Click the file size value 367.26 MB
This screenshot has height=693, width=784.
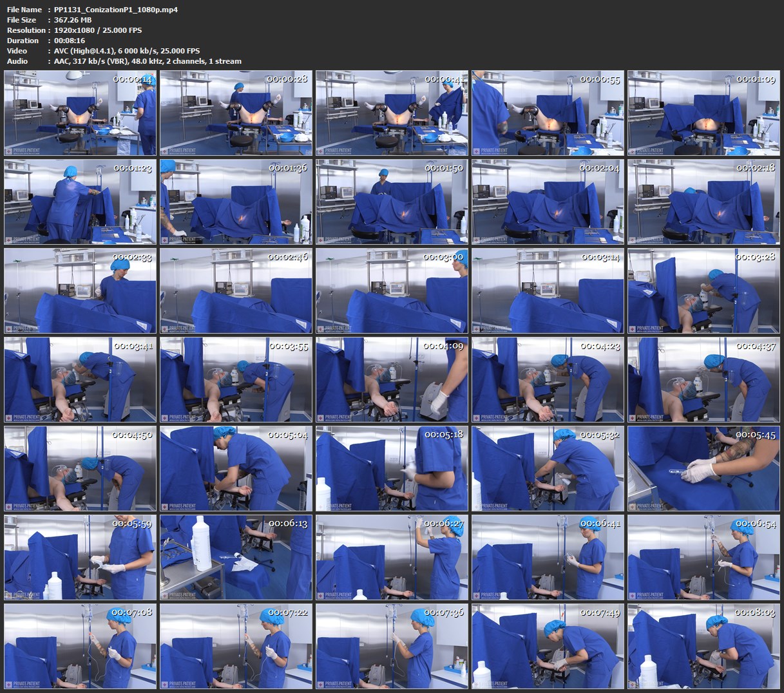coord(73,20)
